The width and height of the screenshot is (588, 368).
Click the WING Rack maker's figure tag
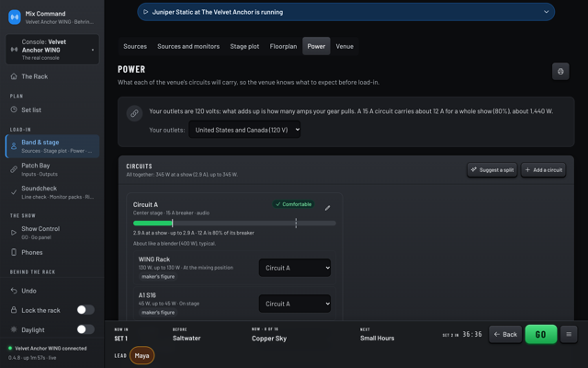click(x=158, y=276)
